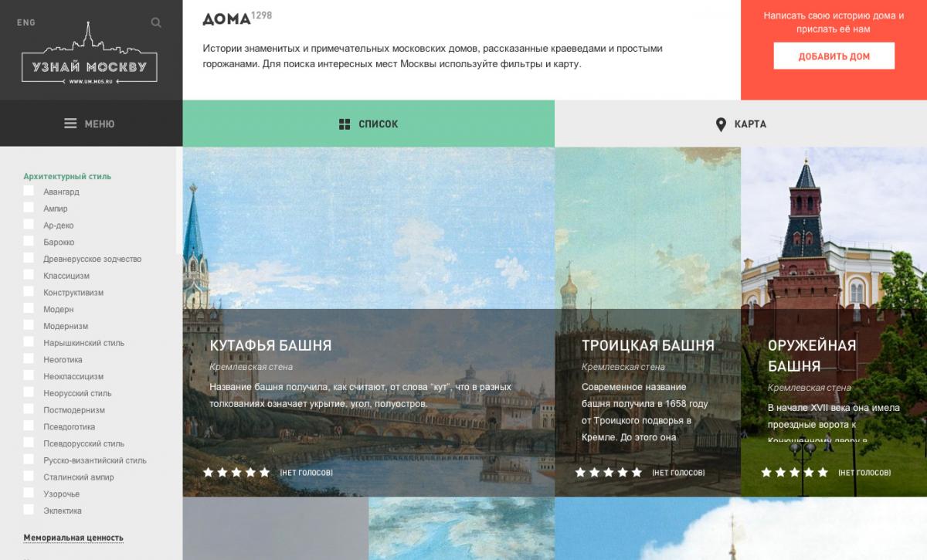The height and width of the screenshot is (560, 927).
Task: Switch language to ENG
Action: coord(26,22)
